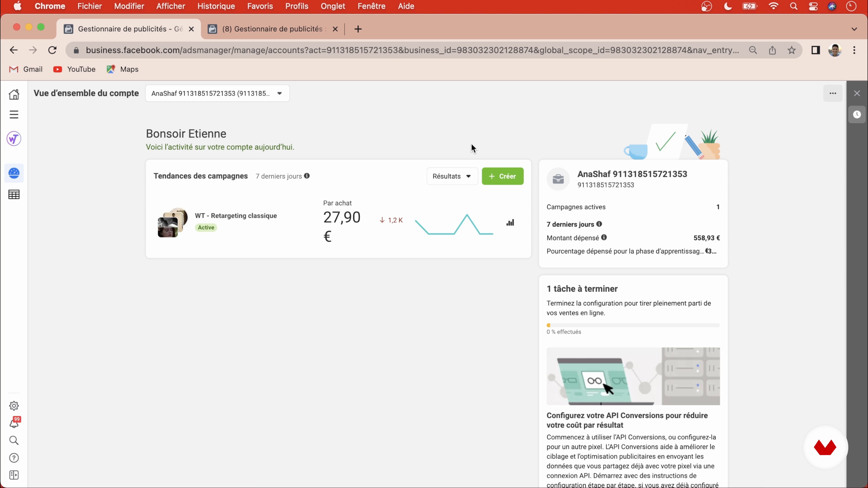Click the Configurez votre API Conversions heading
This screenshot has height=488, width=868.
pyautogui.click(x=627, y=420)
